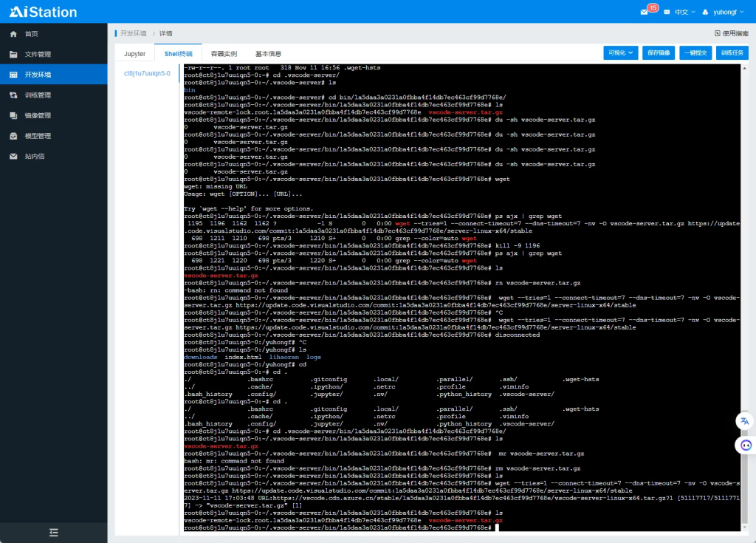This screenshot has height=543, width=756.
Task: Select 训练管理 in the sidebar
Action: (x=38, y=95)
